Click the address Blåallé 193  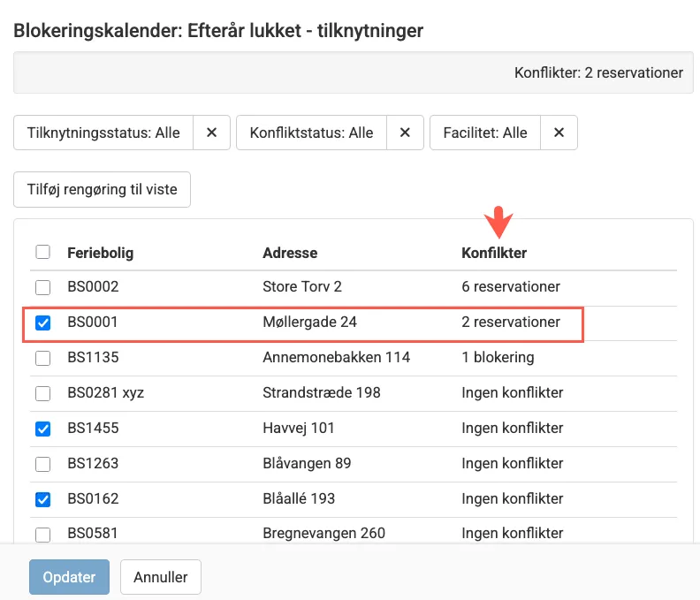pos(299,498)
